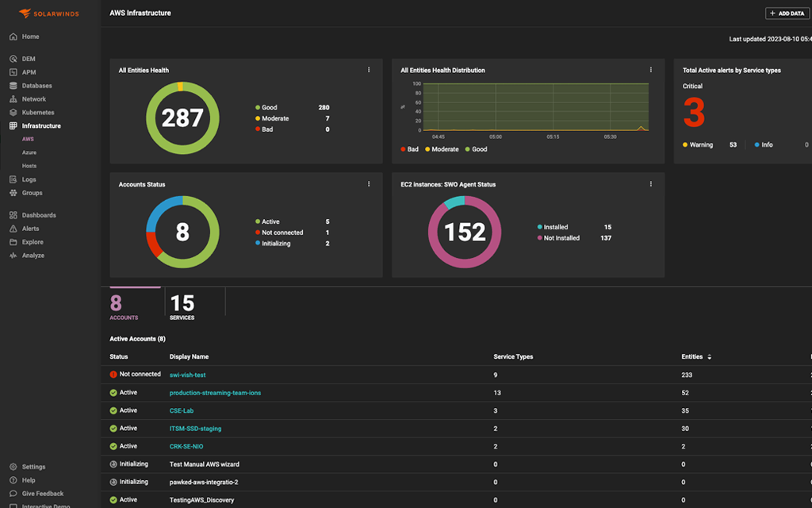This screenshot has width=812, height=508.
Task: Switch to the Services tab
Action: [181, 302]
